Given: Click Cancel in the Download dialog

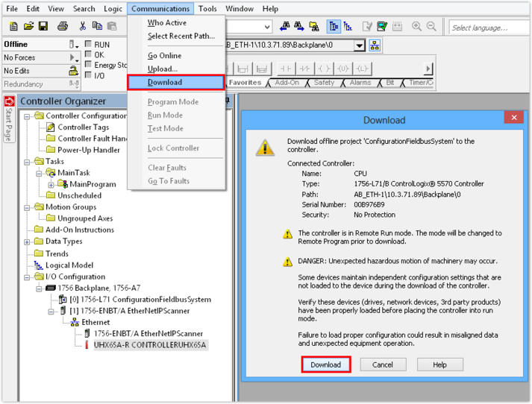Looking at the screenshot, I should 383,364.
